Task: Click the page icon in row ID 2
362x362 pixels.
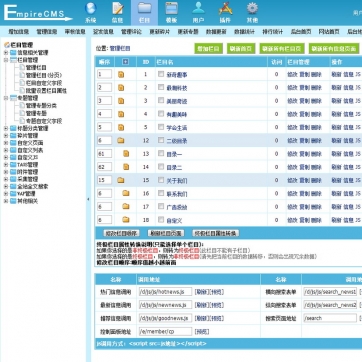Action: [121, 88]
